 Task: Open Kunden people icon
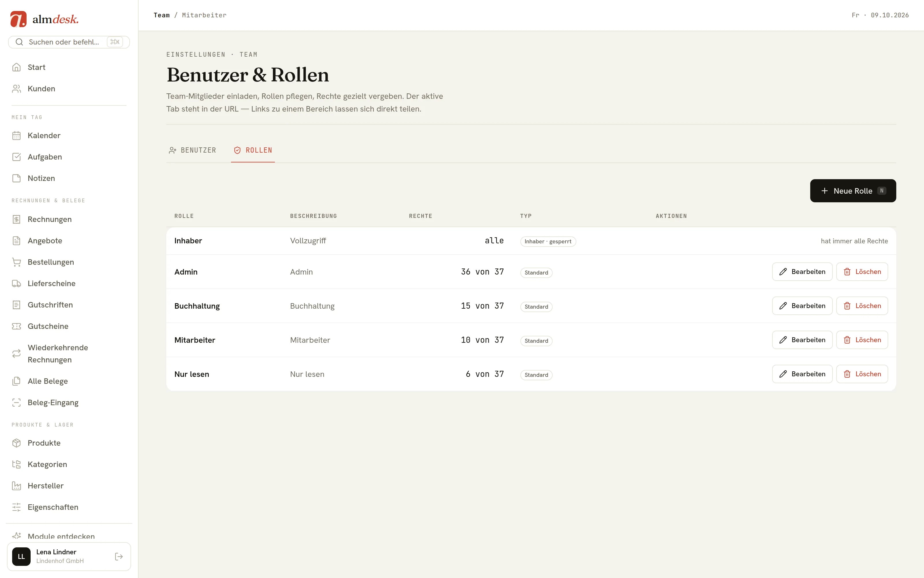(x=16, y=89)
